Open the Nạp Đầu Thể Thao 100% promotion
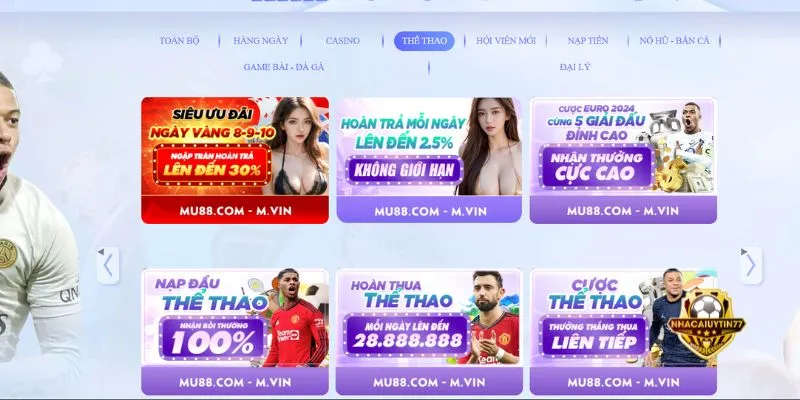 pyautogui.click(x=235, y=332)
